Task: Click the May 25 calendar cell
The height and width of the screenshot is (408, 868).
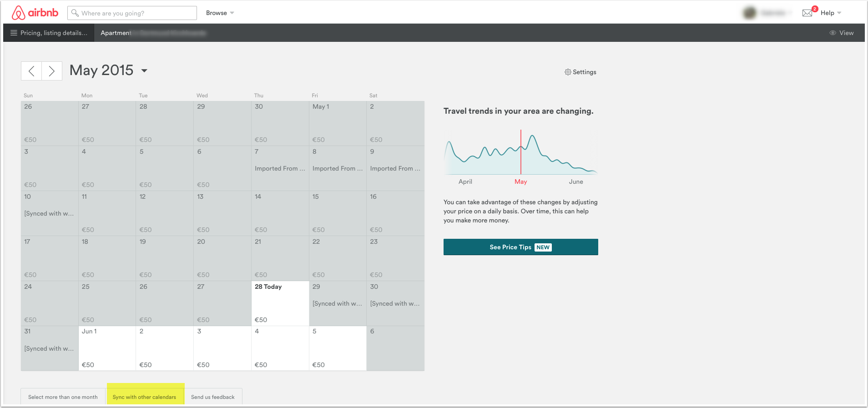Action: pos(107,303)
